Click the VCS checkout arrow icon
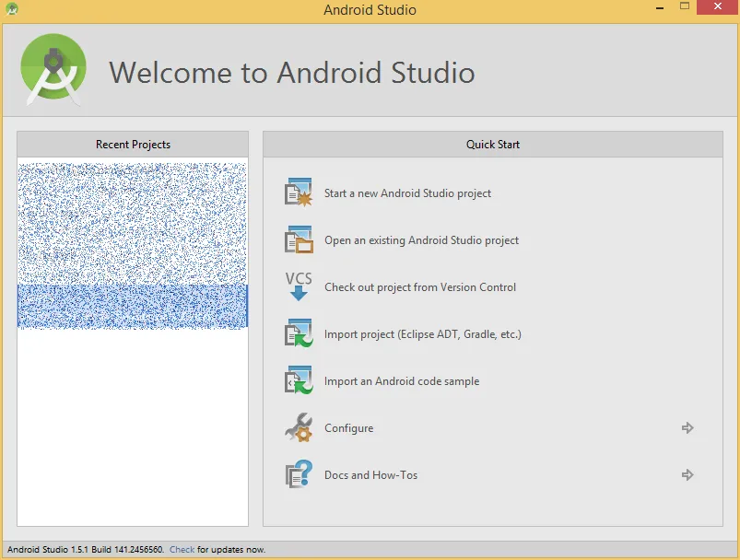This screenshot has width=740, height=560. click(299, 286)
